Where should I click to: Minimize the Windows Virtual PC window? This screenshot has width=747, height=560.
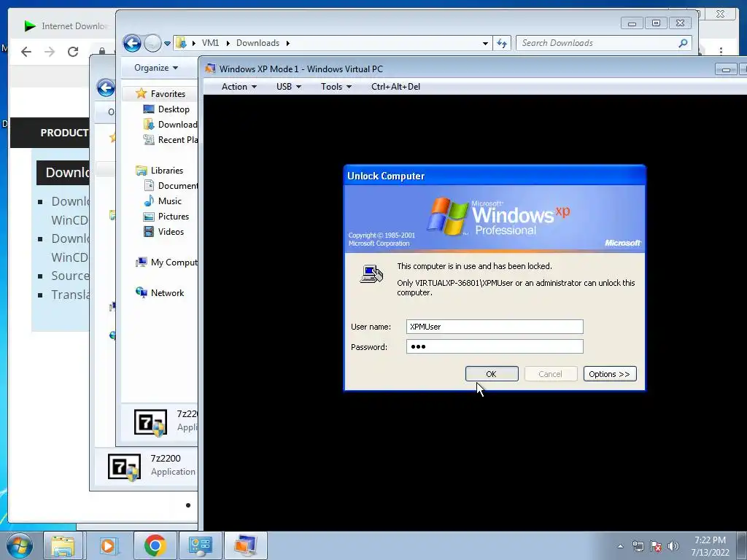[x=726, y=69]
